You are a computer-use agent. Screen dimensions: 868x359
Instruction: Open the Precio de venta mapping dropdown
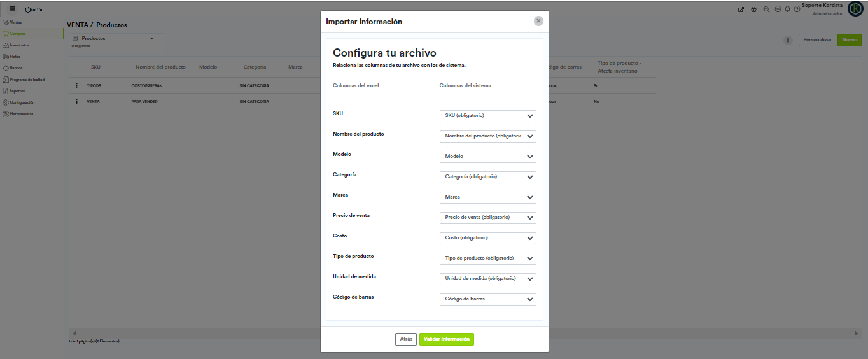[x=487, y=218]
